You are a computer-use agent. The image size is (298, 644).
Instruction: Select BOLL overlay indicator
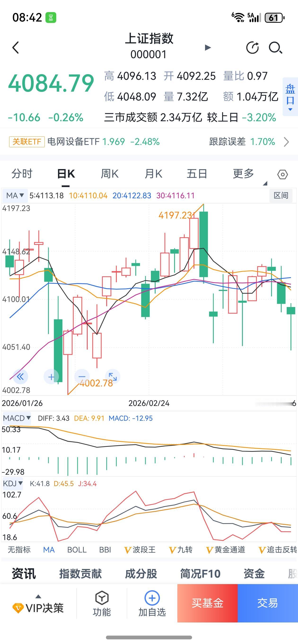pyautogui.click(x=77, y=550)
